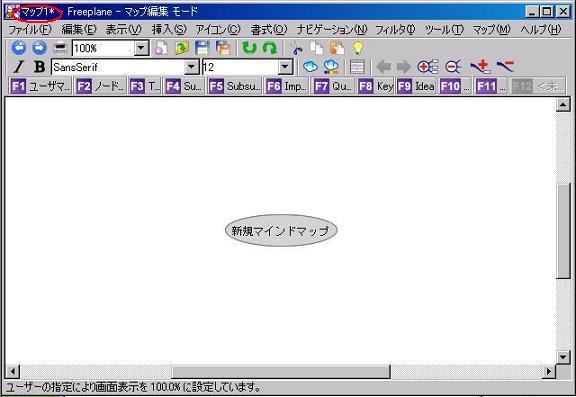This screenshot has width=576, height=397.
Task: Apply the F2 ノード.. style button
Action: click(x=100, y=86)
